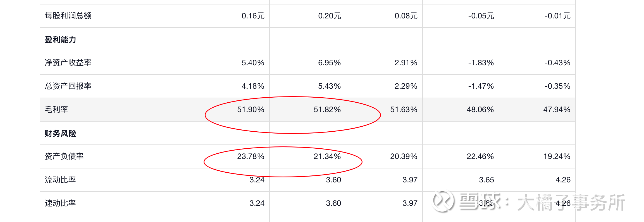Select the 4.18% total asset return cell
644x222 pixels.
pyautogui.click(x=253, y=86)
